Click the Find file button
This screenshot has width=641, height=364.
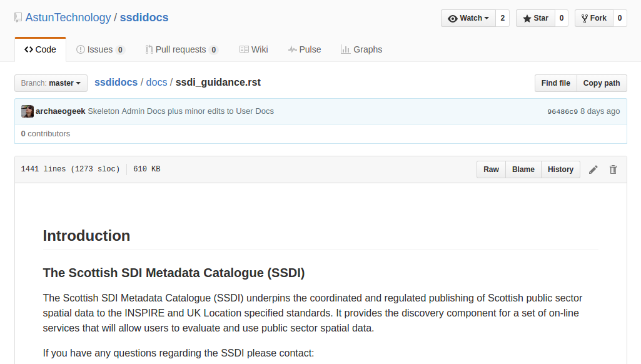point(555,83)
